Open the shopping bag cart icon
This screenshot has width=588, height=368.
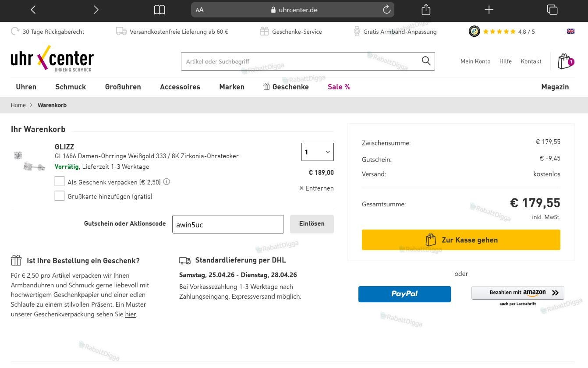pos(565,61)
